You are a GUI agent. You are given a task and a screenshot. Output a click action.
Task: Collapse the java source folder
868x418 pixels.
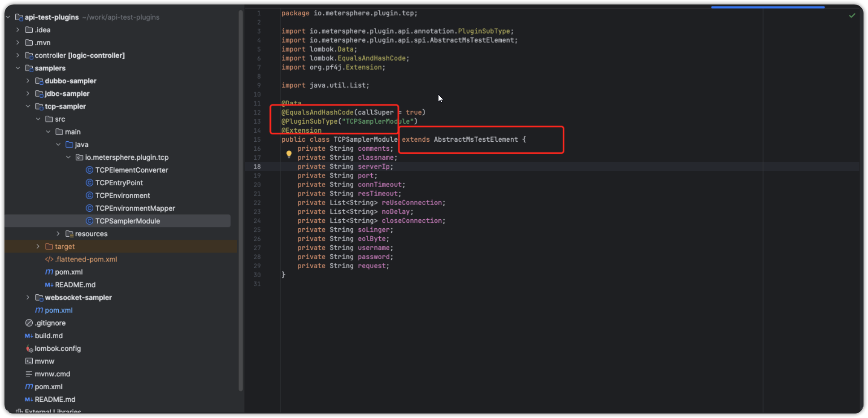(x=58, y=144)
